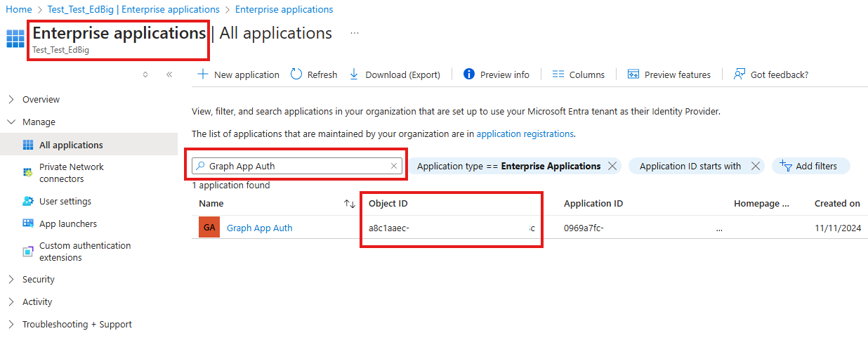Collapse the Manage section
The width and height of the screenshot is (868, 338).
[11, 122]
